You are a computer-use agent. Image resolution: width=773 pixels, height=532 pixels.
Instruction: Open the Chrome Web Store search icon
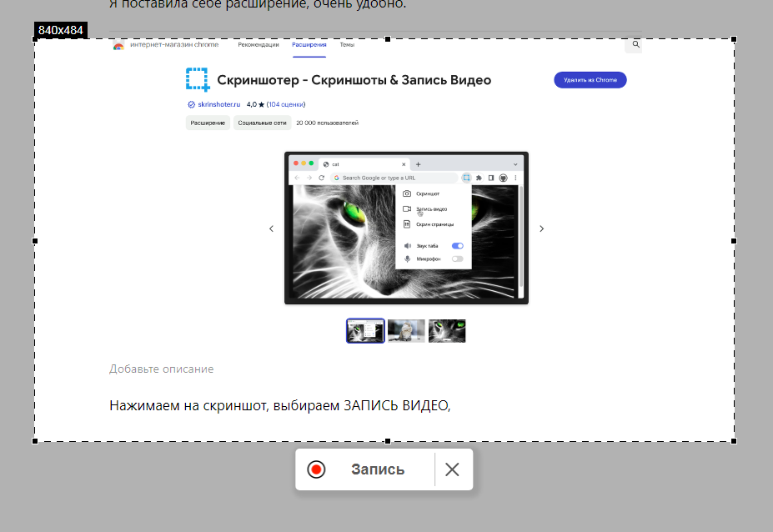tap(636, 44)
